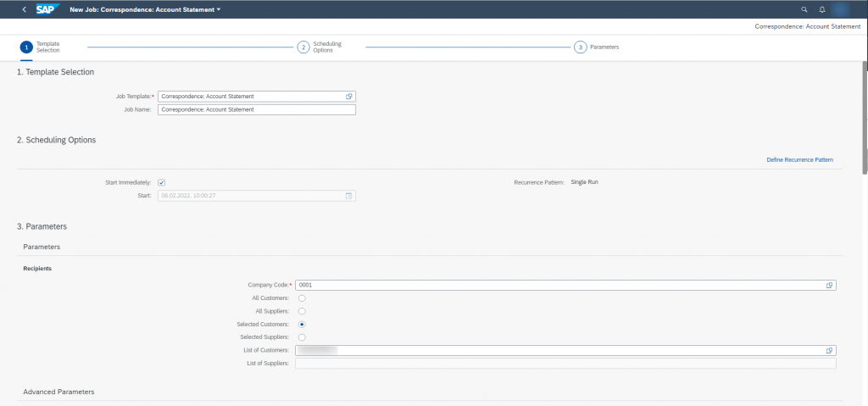Click the '2. Scheduling Options' section heading

tap(57, 140)
